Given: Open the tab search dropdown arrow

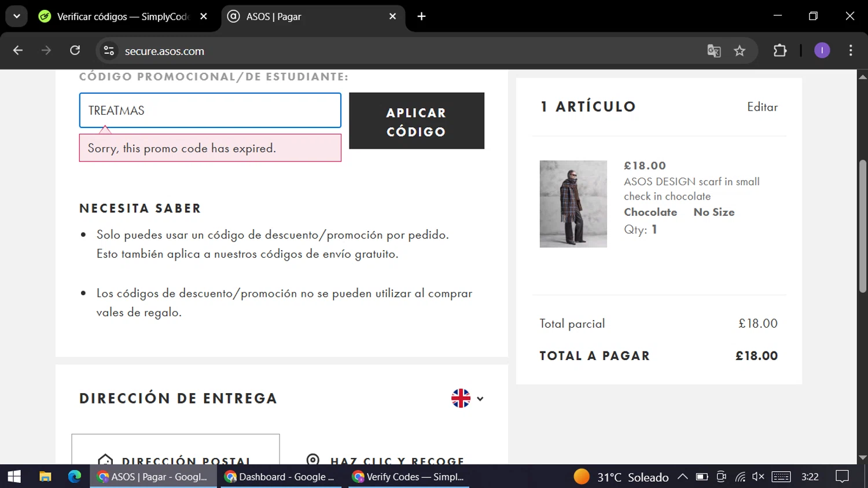Looking at the screenshot, I should tap(17, 16).
